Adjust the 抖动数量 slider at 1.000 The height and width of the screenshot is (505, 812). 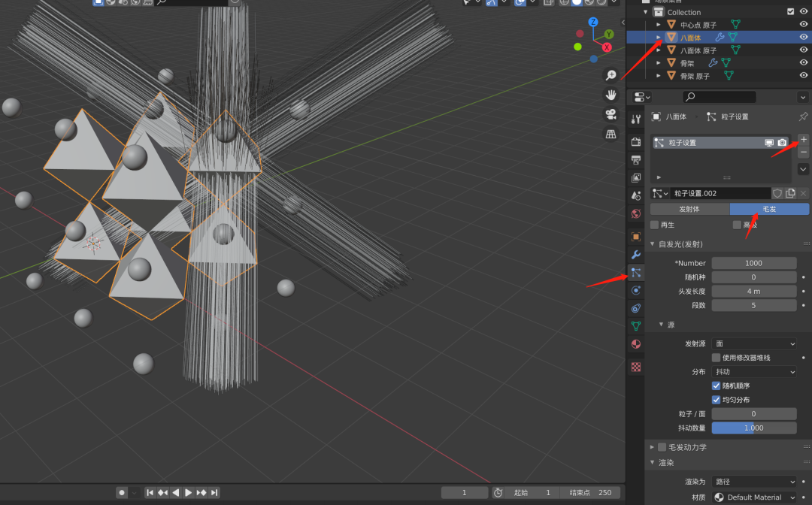coord(754,428)
